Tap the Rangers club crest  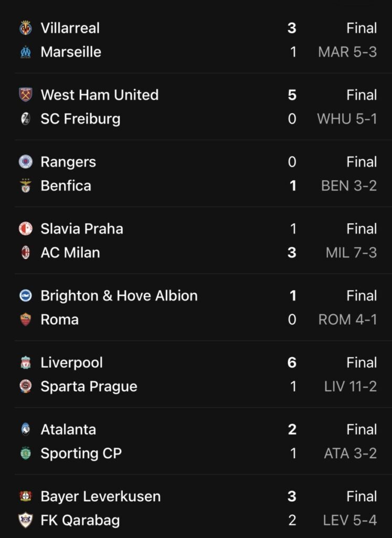(25, 161)
